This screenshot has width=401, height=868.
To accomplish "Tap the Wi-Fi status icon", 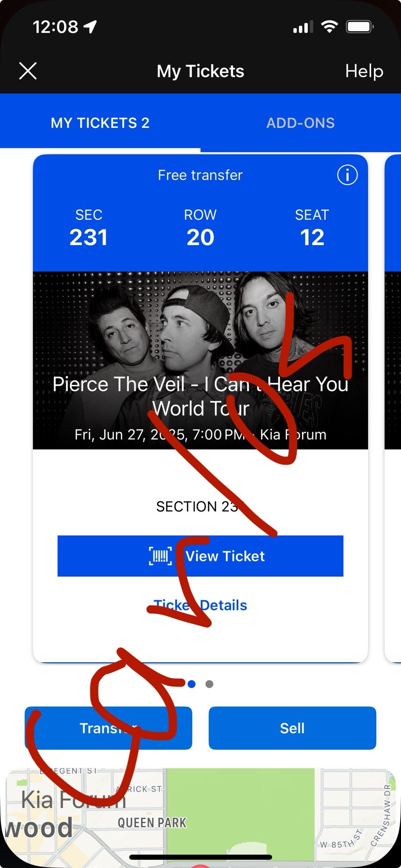I will point(330,27).
